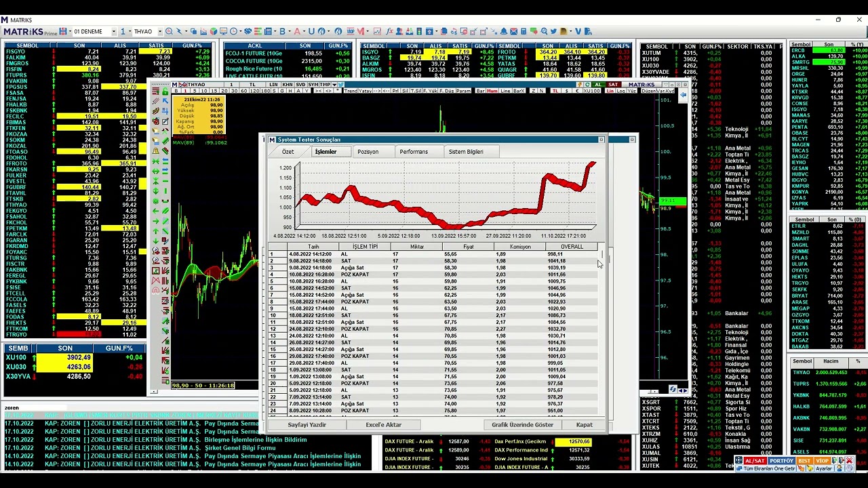Click the VIOP icon in main toolbar

[x=350, y=31]
